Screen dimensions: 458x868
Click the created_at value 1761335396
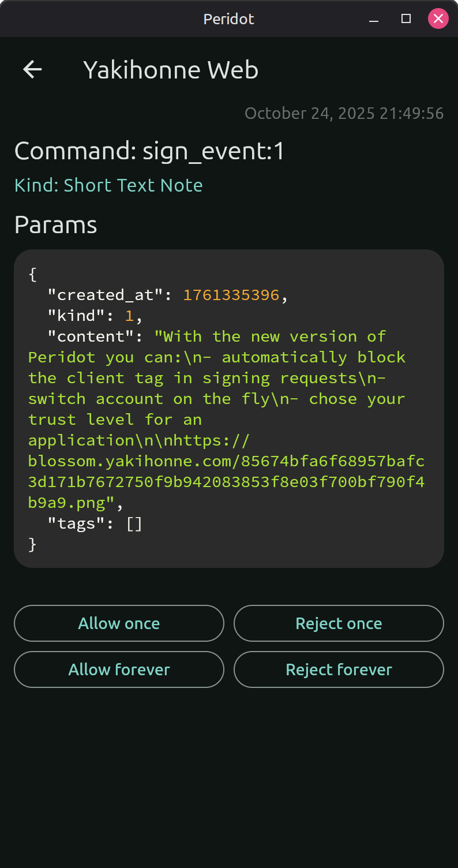231,295
